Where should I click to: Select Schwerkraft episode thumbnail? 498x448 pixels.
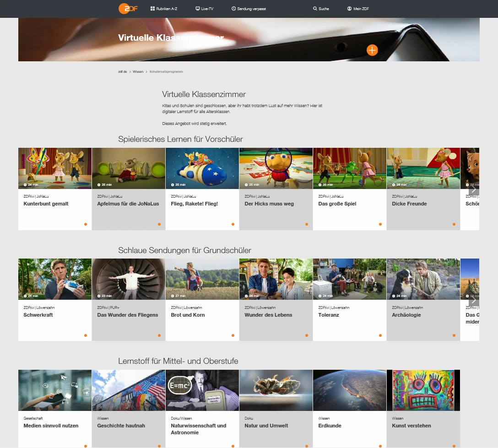pyautogui.click(x=55, y=279)
